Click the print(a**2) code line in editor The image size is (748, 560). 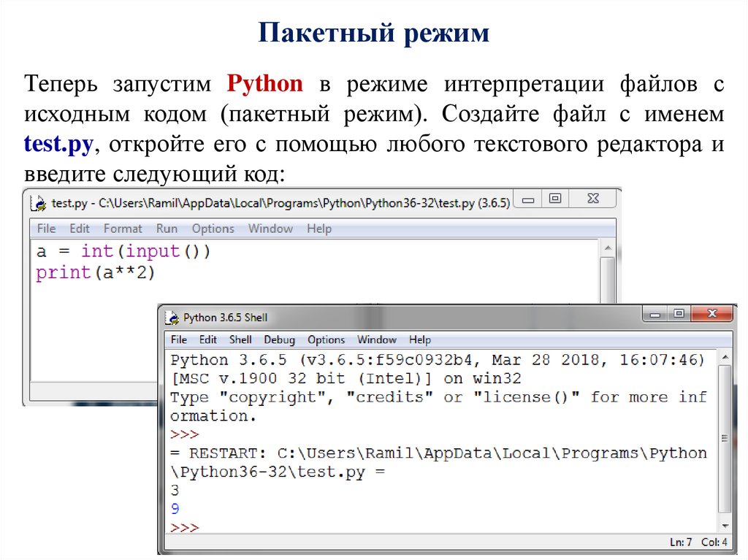pos(96,273)
